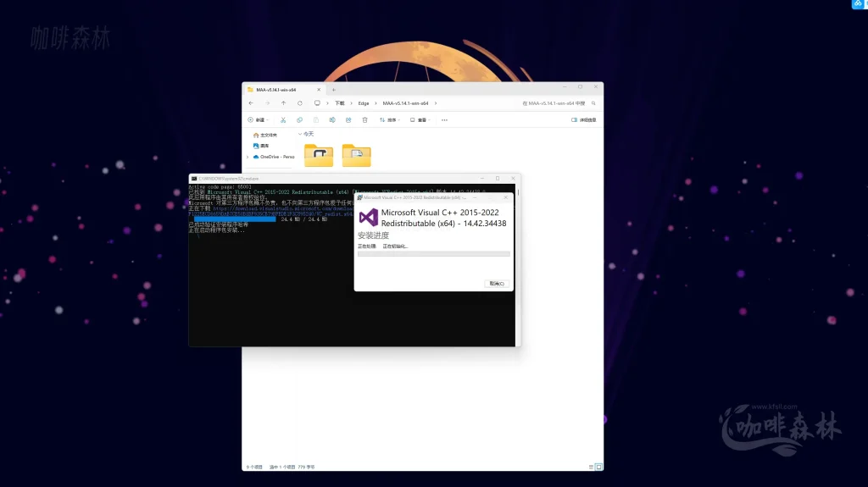The width and height of the screenshot is (868, 487).
Task: Open the See more (…) toolbar menu
Action: [444, 120]
